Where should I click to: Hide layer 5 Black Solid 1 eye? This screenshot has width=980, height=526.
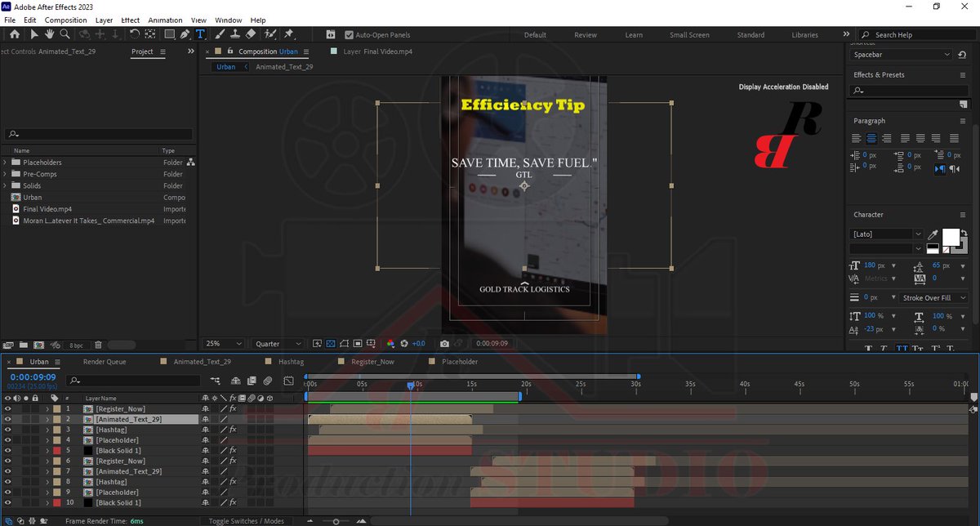pos(7,451)
